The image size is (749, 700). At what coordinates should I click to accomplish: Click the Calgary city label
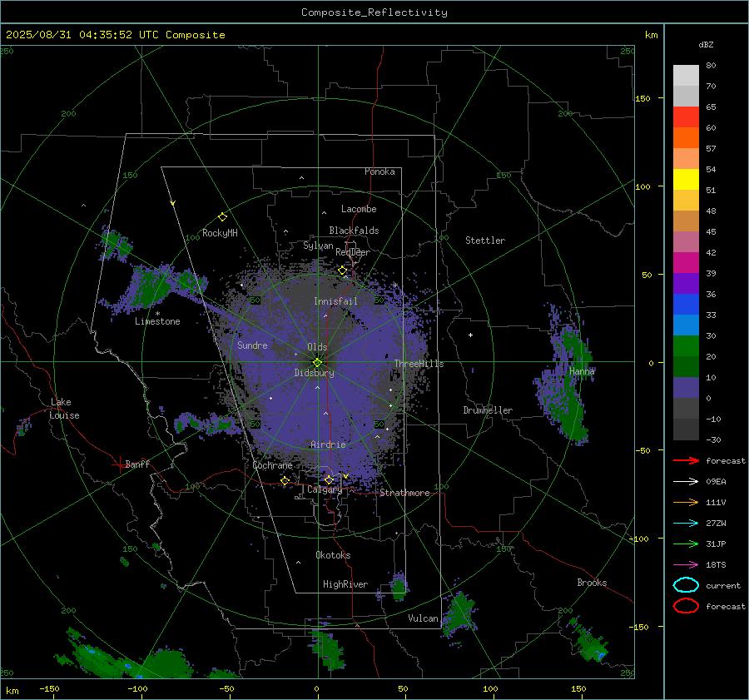[x=325, y=489]
